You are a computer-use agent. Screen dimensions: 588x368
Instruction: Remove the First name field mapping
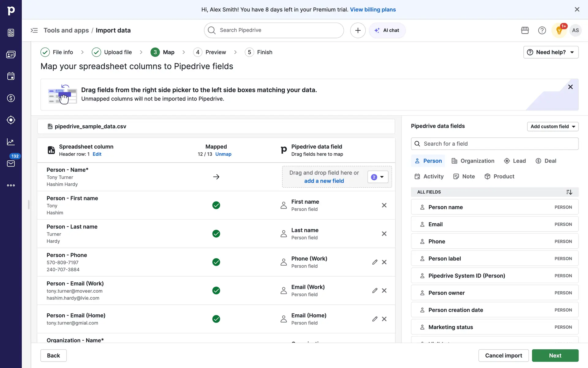384,205
